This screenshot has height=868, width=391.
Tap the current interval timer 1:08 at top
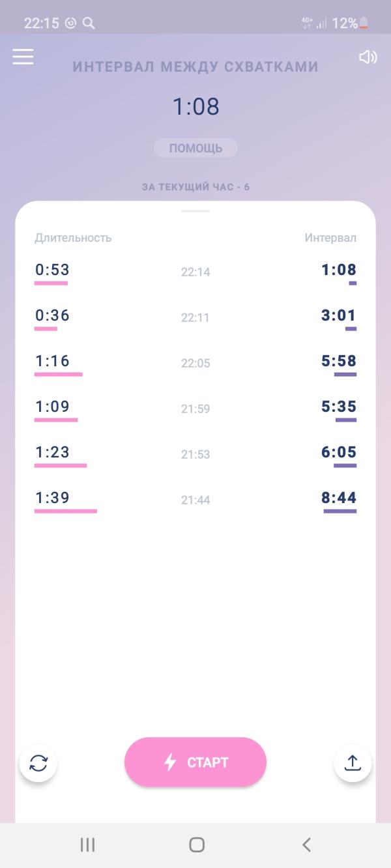click(x=195, y=106)
